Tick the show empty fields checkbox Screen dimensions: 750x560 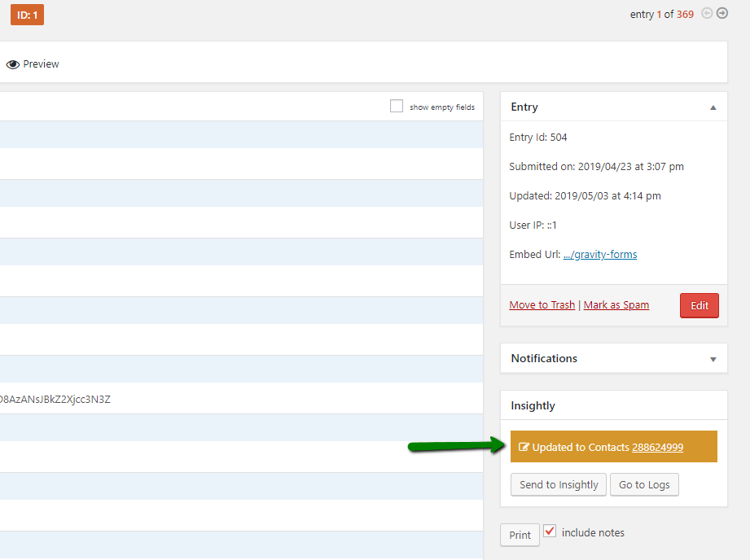pyautogui.click(x=397, y=106)
